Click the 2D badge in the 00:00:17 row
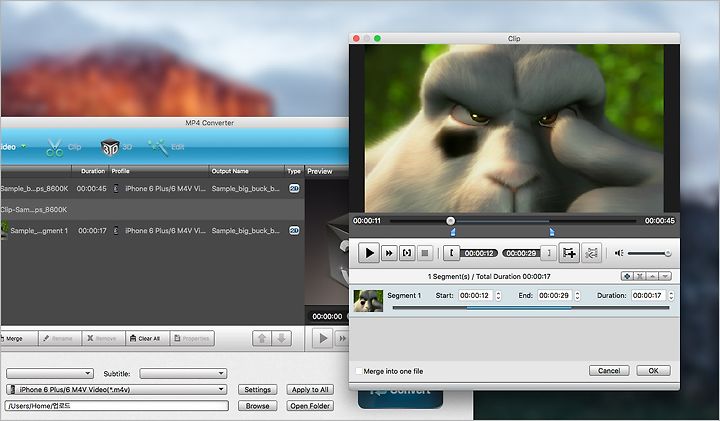 tap(294, 230)
